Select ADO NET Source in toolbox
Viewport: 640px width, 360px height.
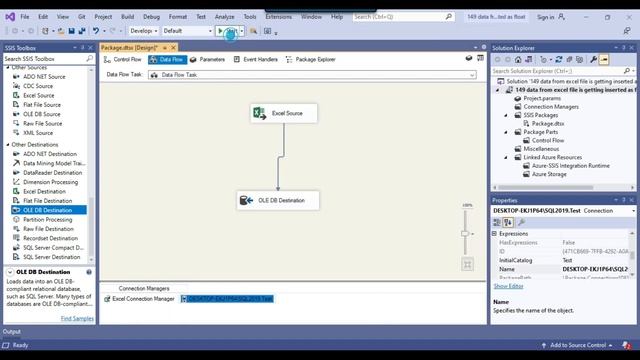point(44,77)
